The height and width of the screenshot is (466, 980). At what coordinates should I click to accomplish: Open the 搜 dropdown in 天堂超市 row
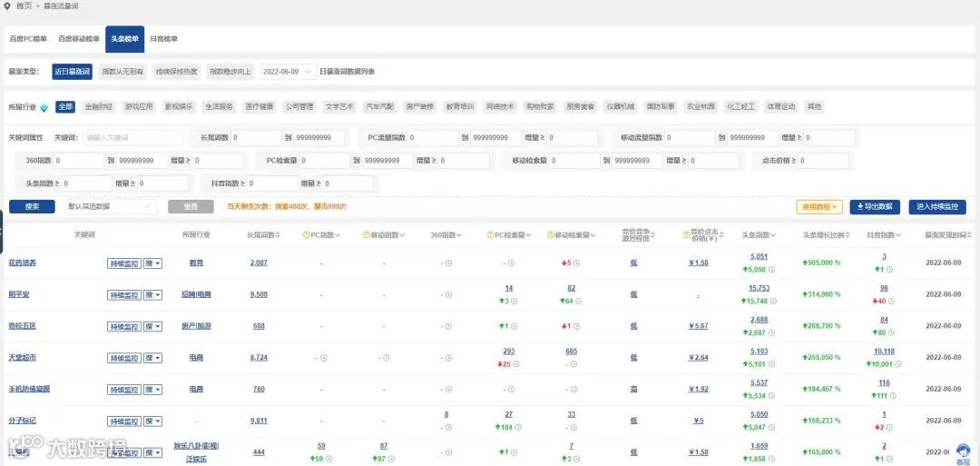(x=152, y=358)
